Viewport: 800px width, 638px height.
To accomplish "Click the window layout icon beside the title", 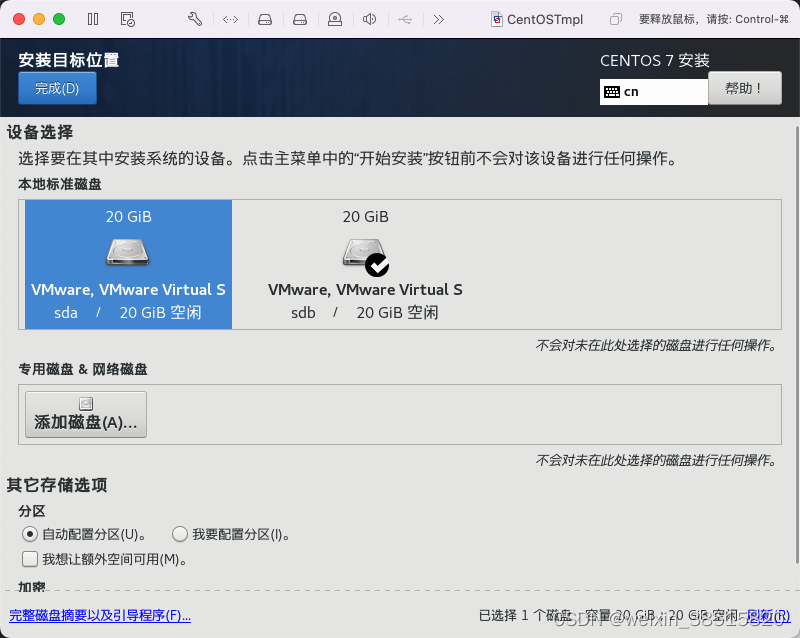I will [616, 19].
